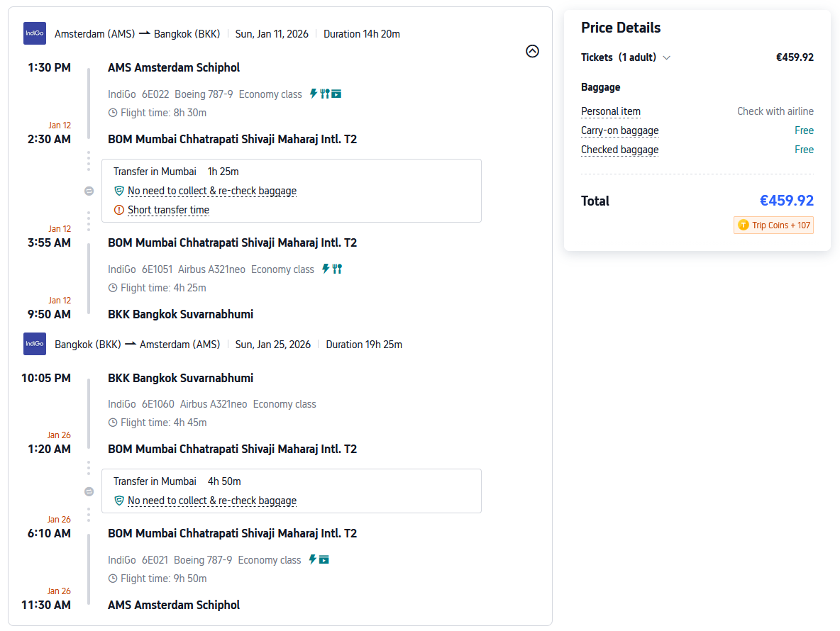Click in-flight entertainment icon on flight 6E022
Image resolution: width=840 pixels, height=631 pixels.
pyautogui.click(x=336, y=94)
